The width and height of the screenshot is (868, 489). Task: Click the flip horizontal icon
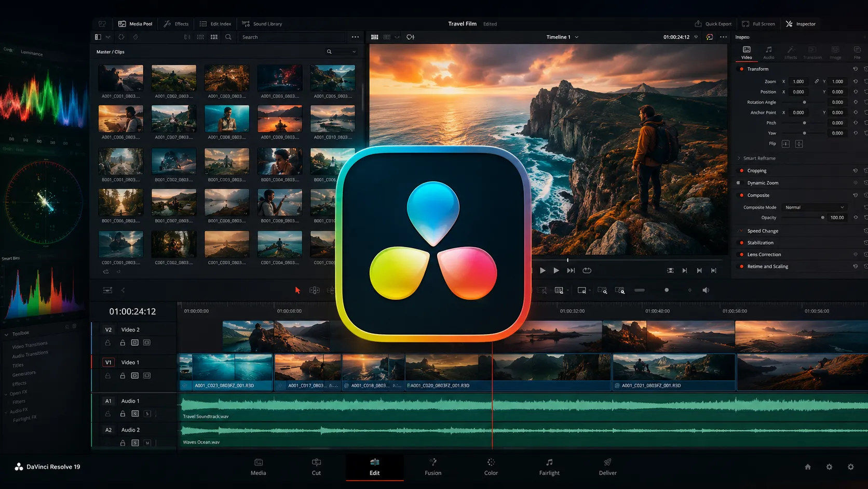(x=785, y=144)
